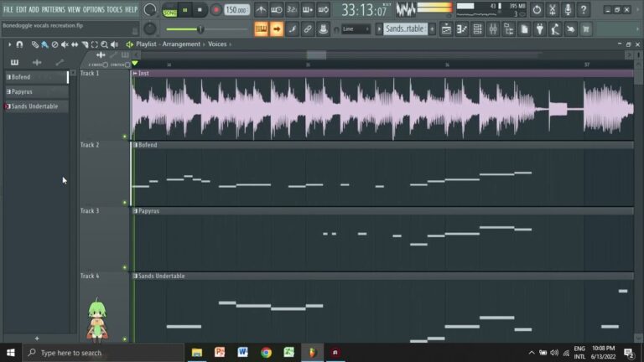Toggle typing keyboard to piano

pyautogui.click(x=262, y=29)
